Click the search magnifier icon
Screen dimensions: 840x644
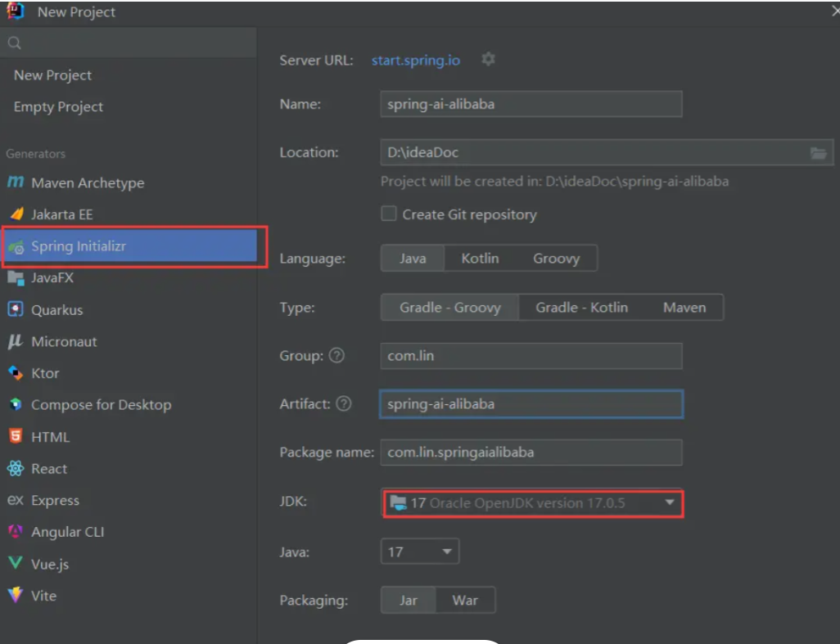pos(15,43)
